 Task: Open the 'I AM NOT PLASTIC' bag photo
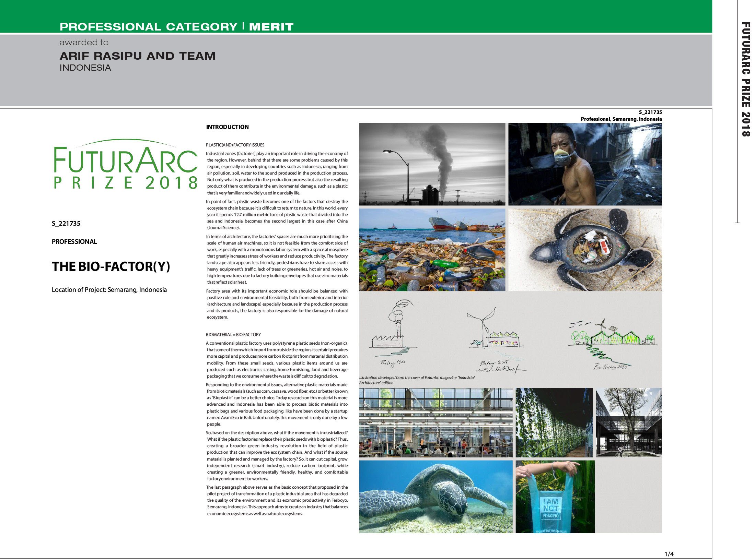point(555,497)
